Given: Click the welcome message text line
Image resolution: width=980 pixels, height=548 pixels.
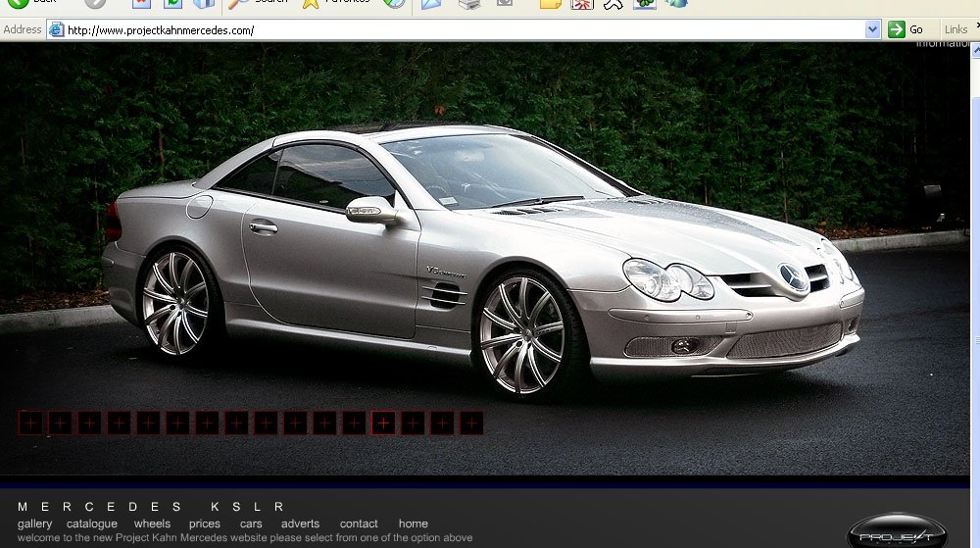Looking at the screenshot, I should click(245, 537).
